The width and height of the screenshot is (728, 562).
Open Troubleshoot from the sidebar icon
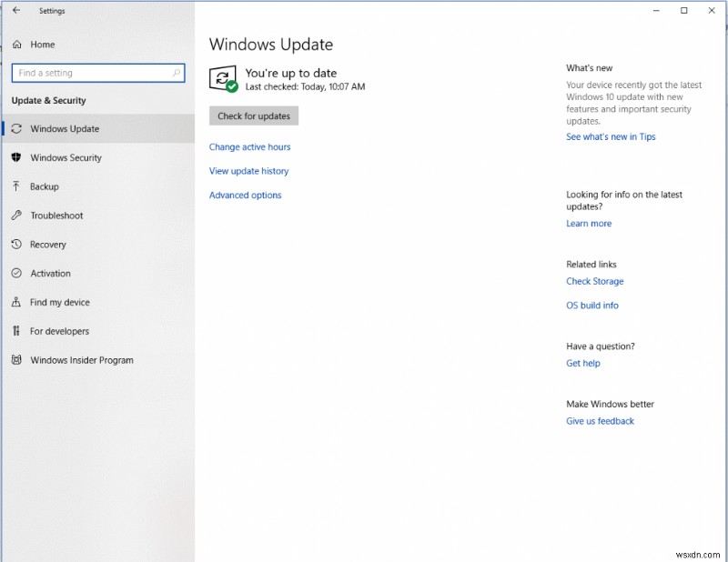pos(16,216)
